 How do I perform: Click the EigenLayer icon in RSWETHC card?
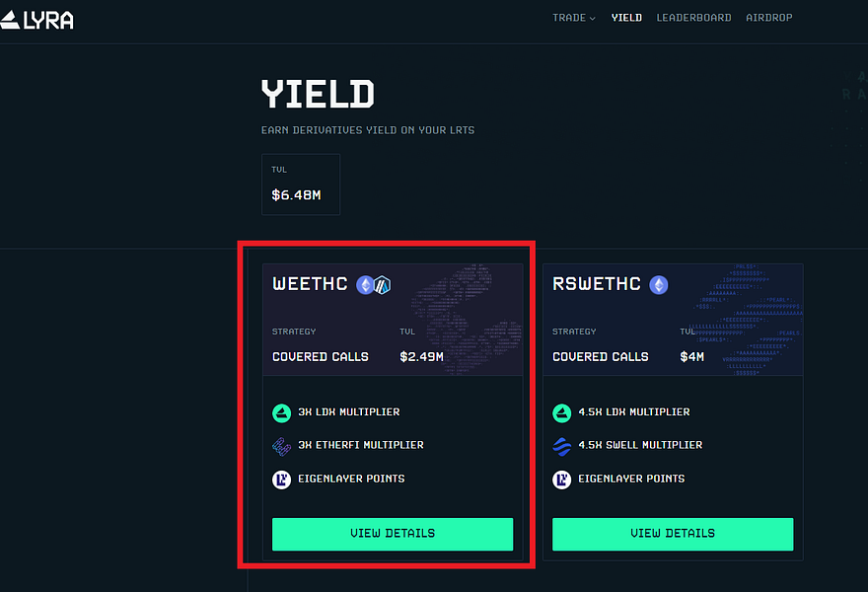[x=562, y=480]
